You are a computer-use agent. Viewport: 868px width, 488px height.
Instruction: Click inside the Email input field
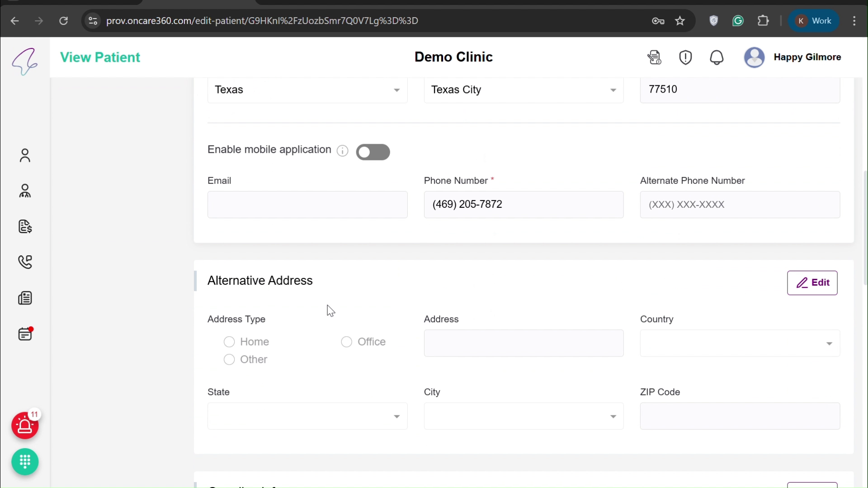pyautogui.click(x=307, y=205)
